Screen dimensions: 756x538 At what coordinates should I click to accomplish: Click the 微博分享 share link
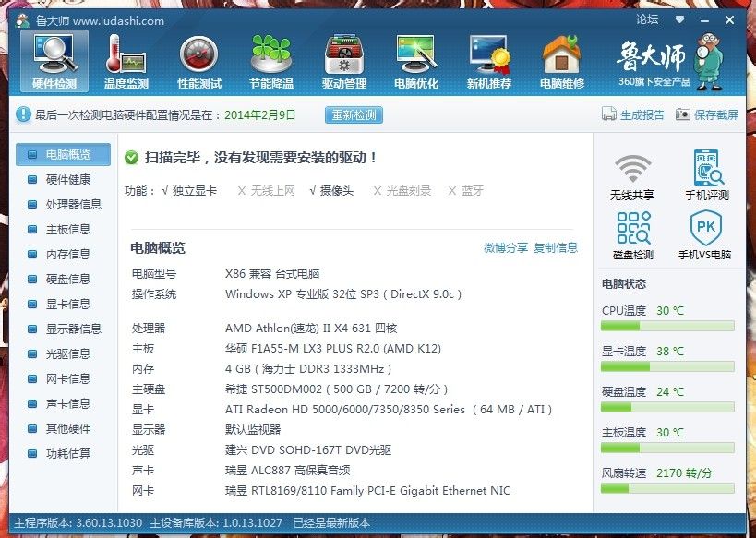(506, 248)
